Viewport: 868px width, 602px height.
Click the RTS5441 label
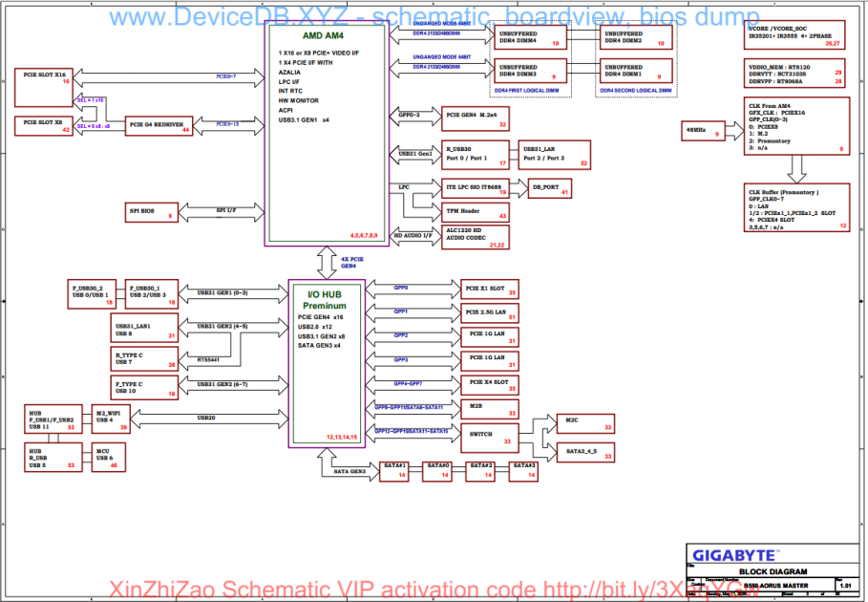[208, 360]
